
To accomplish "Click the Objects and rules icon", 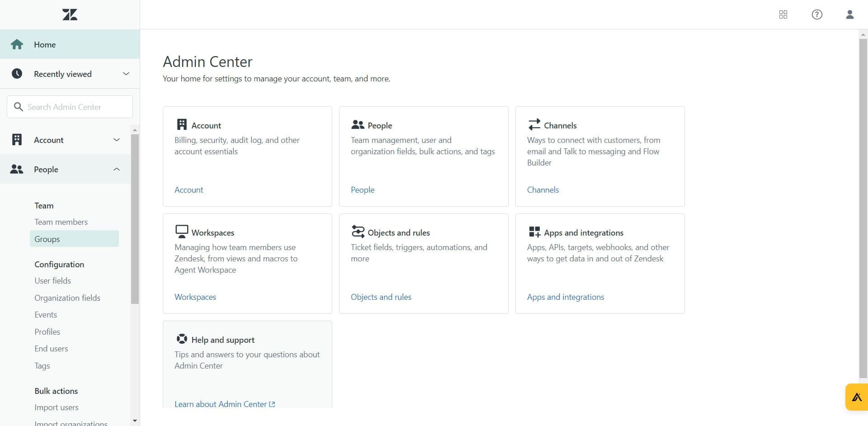I will point(358,231).
